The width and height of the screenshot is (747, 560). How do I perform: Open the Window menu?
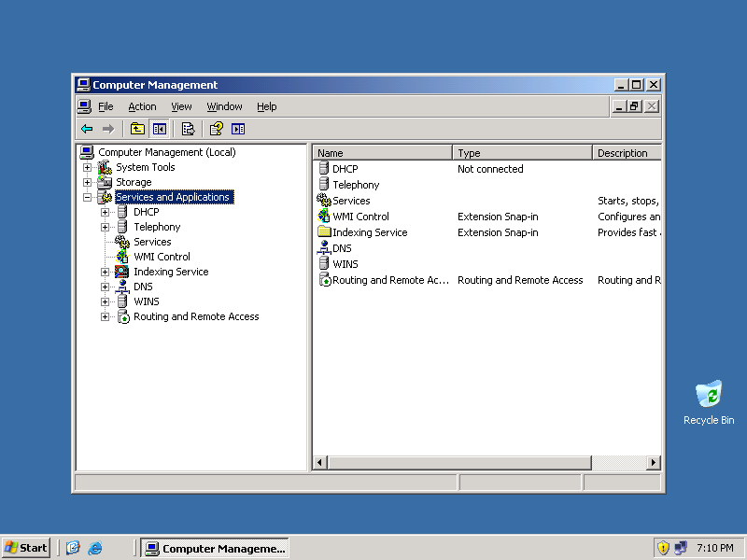pos(224,106)
